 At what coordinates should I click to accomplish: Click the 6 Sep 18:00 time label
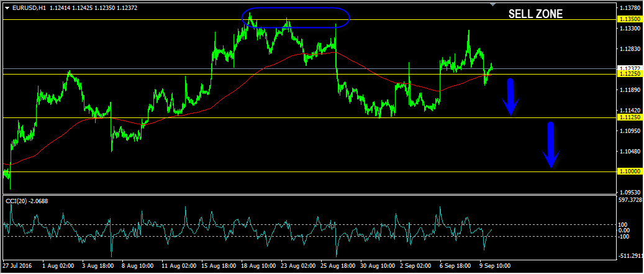(x=455, y=265)
